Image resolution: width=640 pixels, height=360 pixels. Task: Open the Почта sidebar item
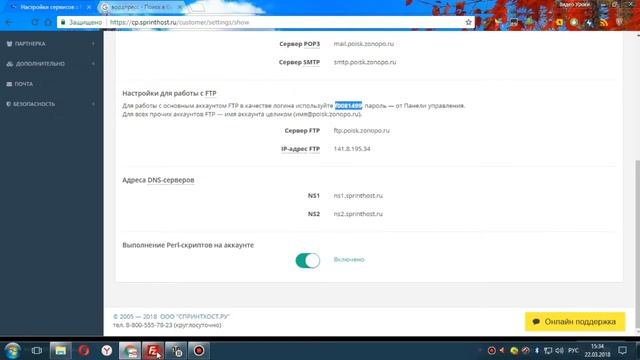pyautogui.click(x=23, y=84)
